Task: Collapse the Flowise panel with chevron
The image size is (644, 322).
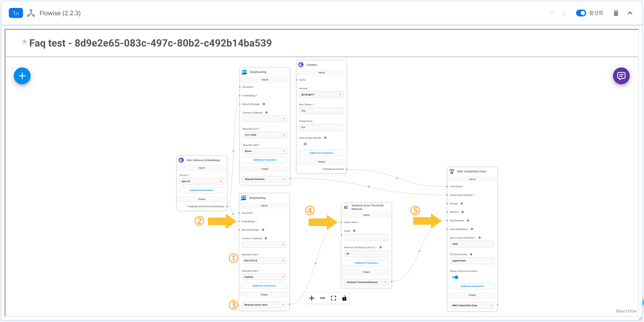Action: [630, 13]
